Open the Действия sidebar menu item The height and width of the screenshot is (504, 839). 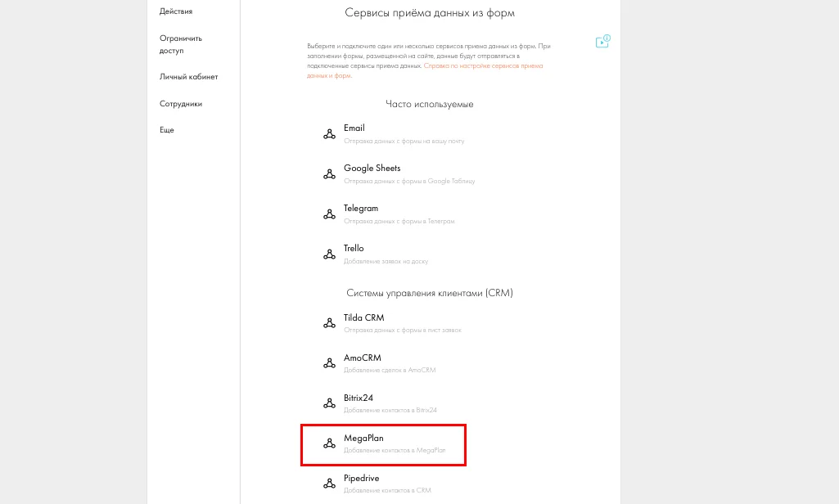[176, 11]
